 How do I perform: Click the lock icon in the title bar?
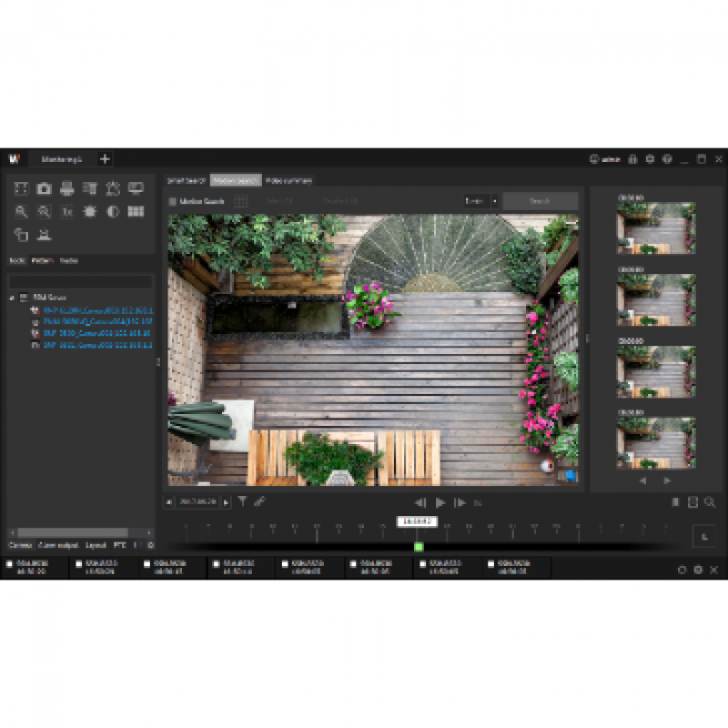[x=632, y=159]
